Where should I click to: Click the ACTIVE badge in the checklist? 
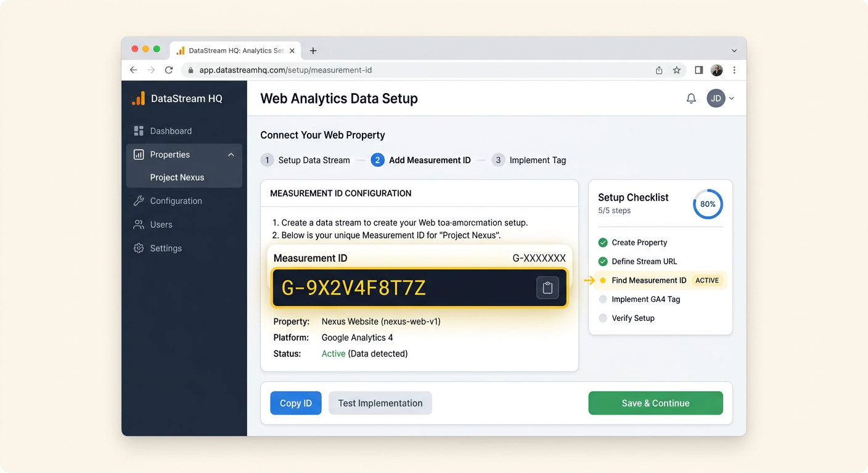click(x=707, y=280)
